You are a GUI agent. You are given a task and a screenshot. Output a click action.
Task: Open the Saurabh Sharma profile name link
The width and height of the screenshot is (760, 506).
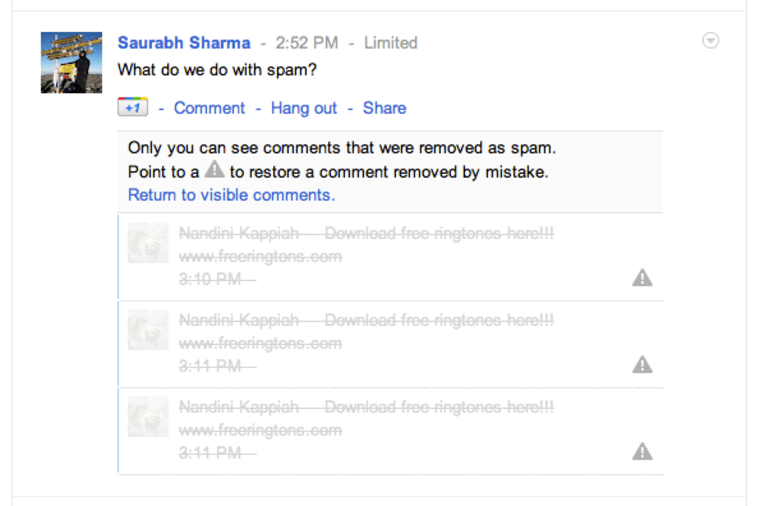pyautogui.click(x=184, y=43)
